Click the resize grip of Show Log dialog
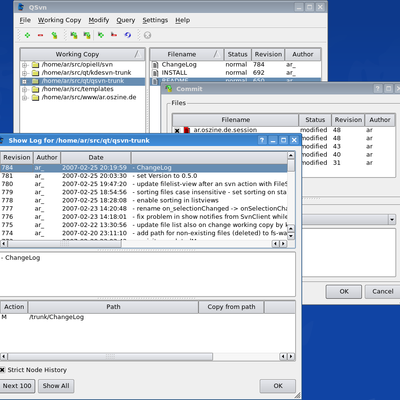400x400 pixels. (x=297, y=396)
